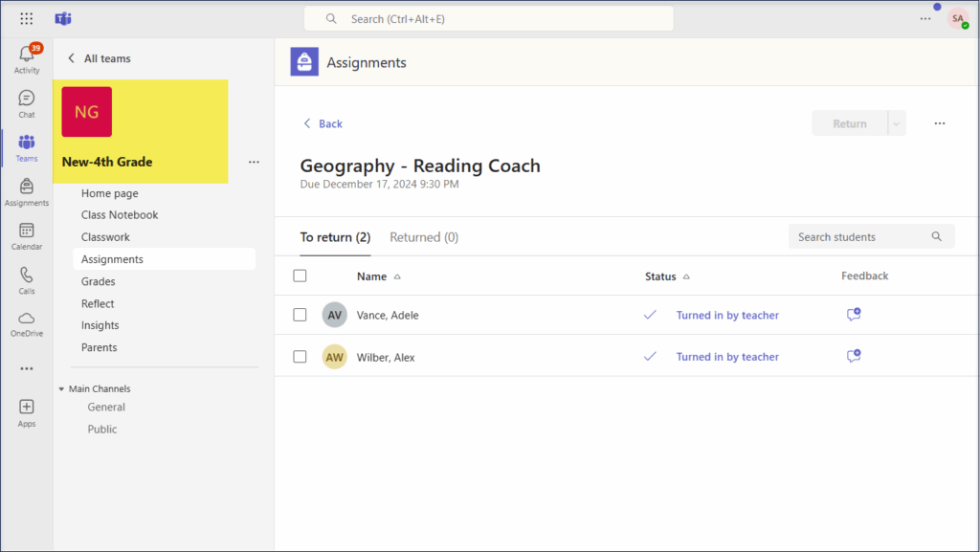This screenshot has width=980, height=552.
Task: Collapse the Main Channels section
Action: 62,389
